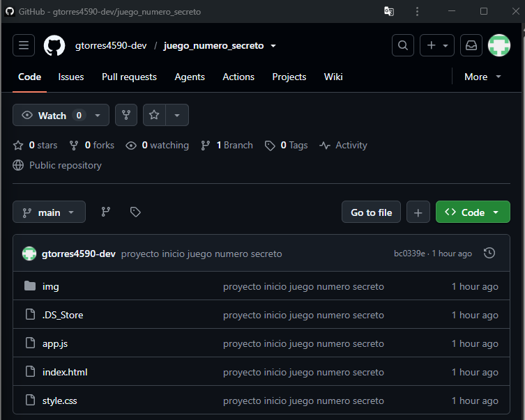View the 0 watching link
The image size is (525, 420).
pos(157,145)
